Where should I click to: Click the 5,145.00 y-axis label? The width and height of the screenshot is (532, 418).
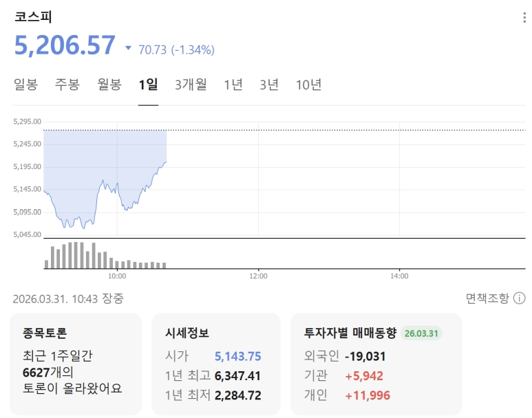(27, 189)
